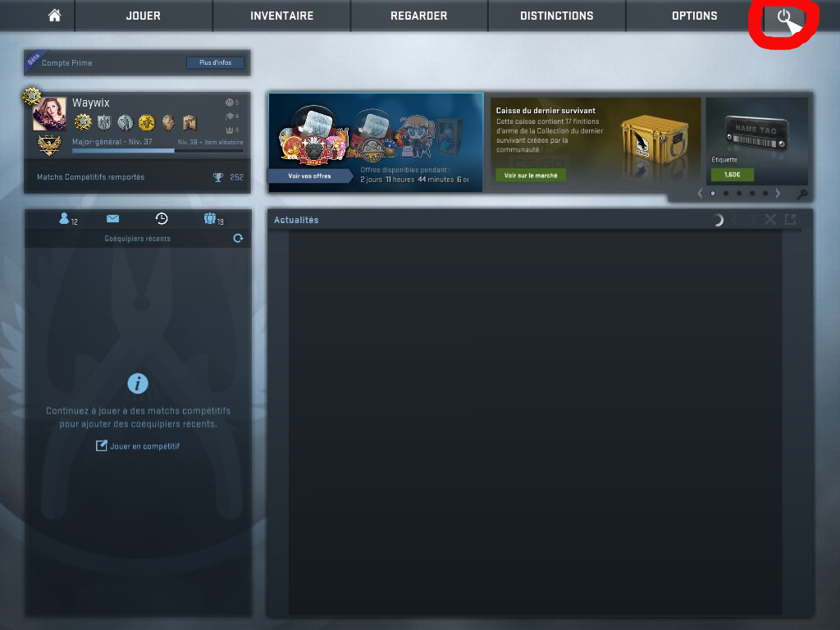Show previous store carousel page arrow
This screenshot has width=840, height=630.
click(700, 194)
